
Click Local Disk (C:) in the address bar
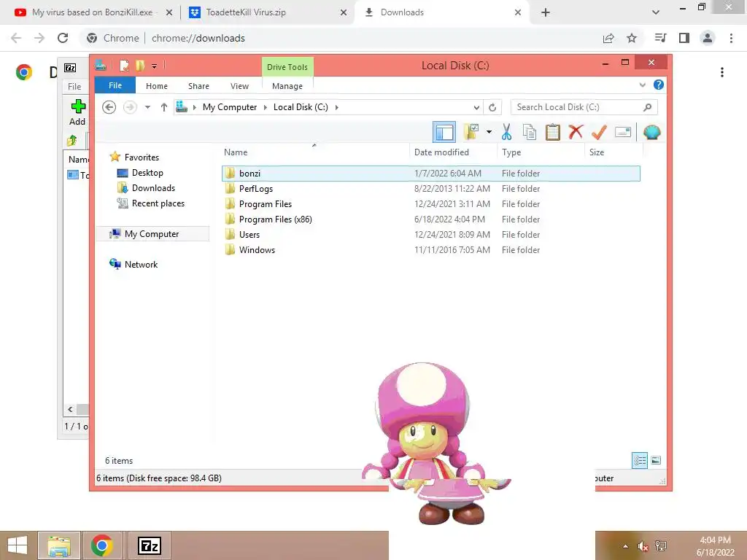click(x=301, y=107)
